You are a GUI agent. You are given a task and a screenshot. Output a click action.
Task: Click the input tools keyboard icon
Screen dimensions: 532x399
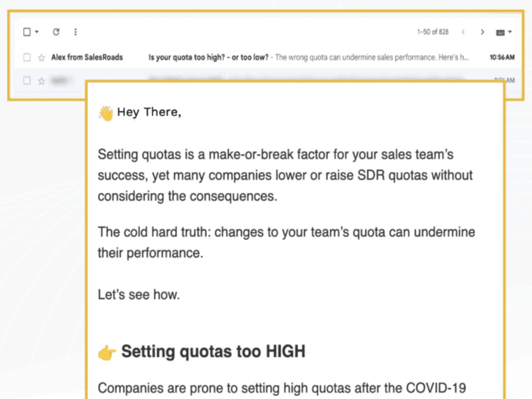click(x=500, y=33)
